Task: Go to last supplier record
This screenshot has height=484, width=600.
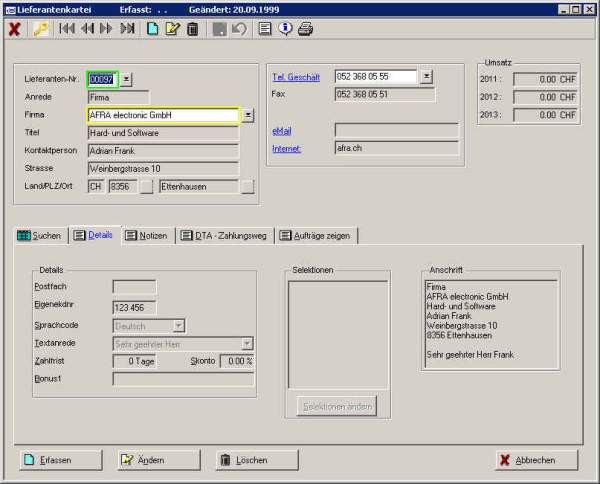Action: [127, 29]
